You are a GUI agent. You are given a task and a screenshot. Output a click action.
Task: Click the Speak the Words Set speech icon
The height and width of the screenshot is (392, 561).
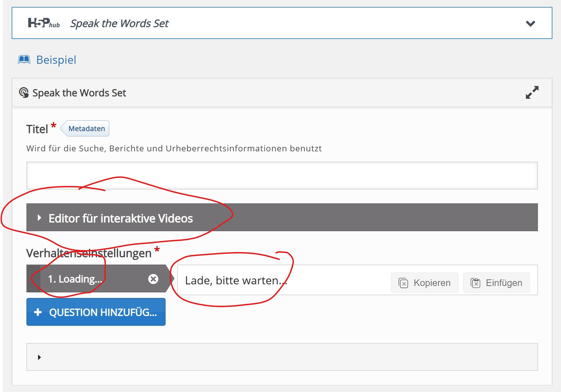(x=24, y=93)
